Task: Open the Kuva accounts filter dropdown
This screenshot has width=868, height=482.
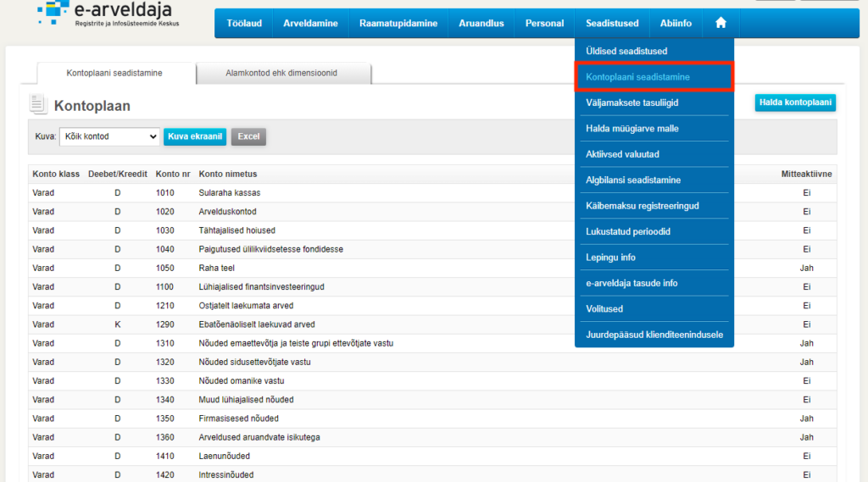Action: point(109,136)
